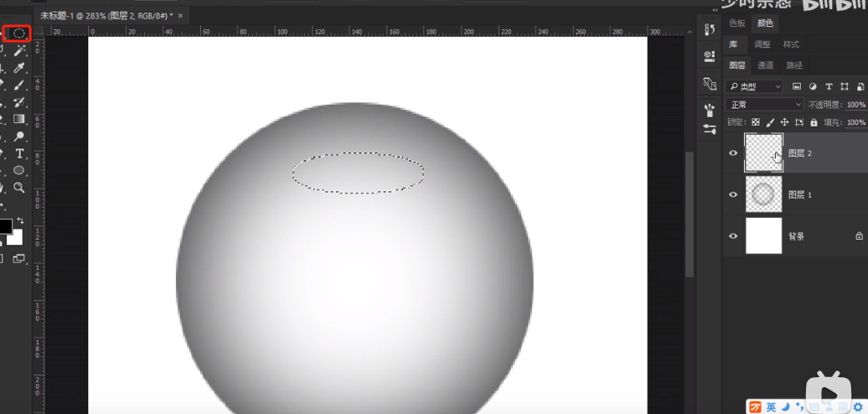This screenshot has height=414, width=868.
Task: Switch to the 库 tab
Action: click(x=733, y=44)
